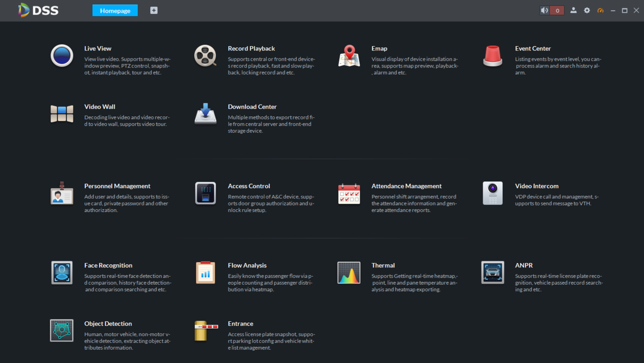Click the Event Center title

(533, 48)
